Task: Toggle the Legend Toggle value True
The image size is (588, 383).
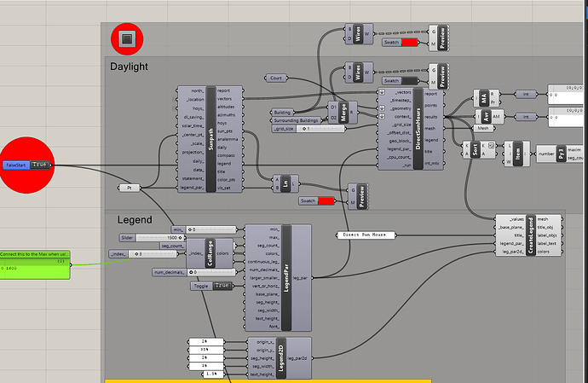Action: (x=222, y=286)
